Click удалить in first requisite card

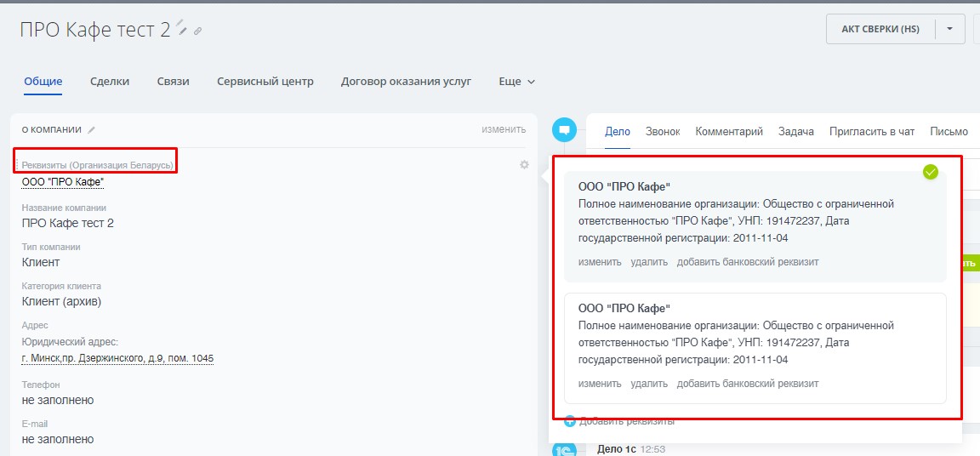(649, 262)
